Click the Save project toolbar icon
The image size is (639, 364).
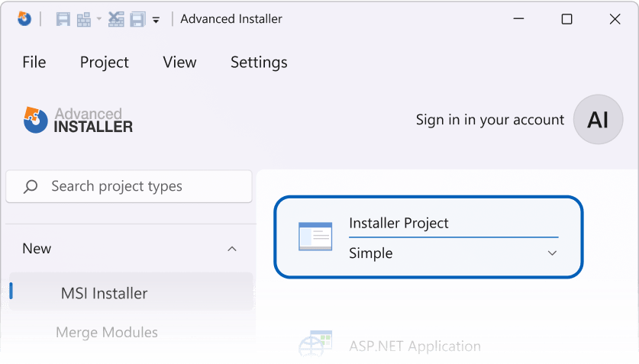coord(63,19)
